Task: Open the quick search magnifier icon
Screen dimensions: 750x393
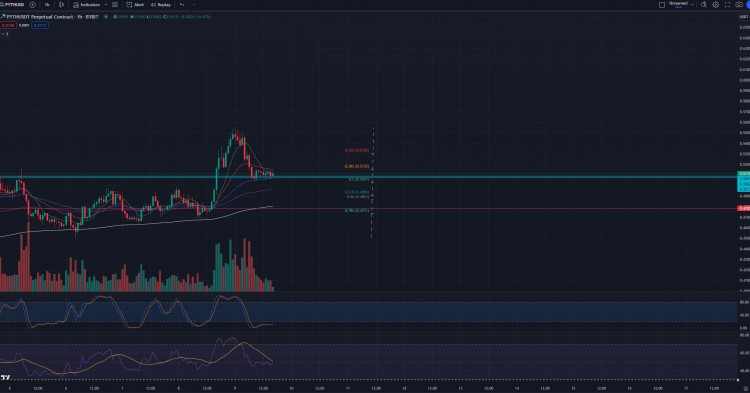Action: coord(704,4)
